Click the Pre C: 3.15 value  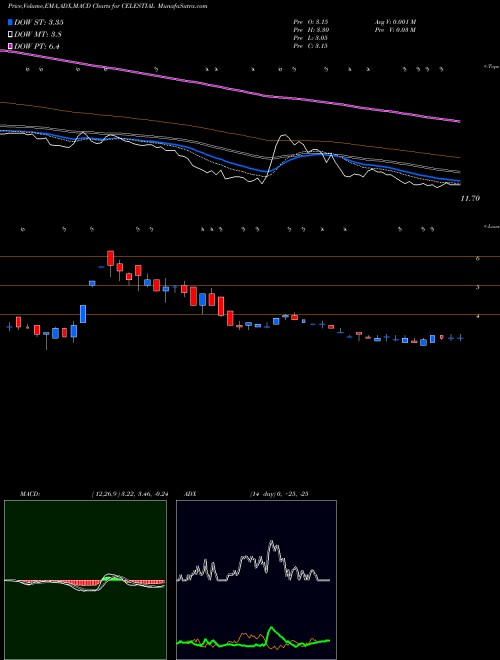tap(311, 46)
